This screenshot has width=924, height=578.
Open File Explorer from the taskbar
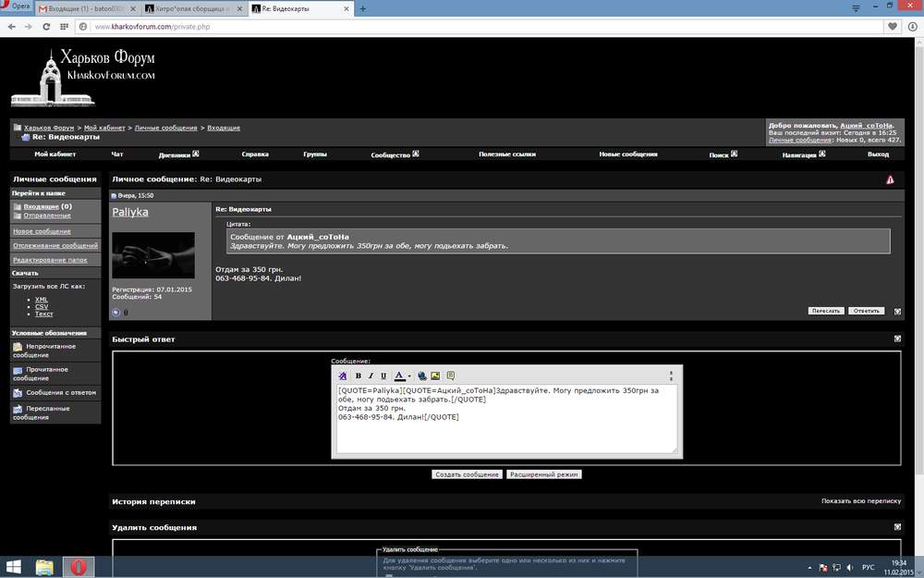44,567
